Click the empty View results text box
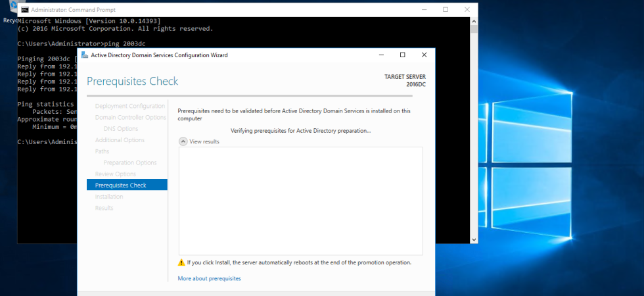Screen dimensions: 644x296 pyautogui.click(x=301, y=201)
